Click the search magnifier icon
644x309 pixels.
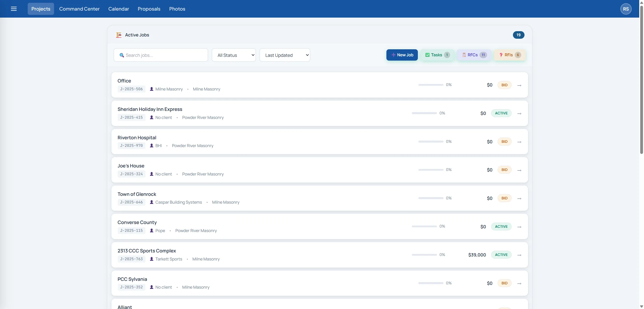(x=122, y=55)
